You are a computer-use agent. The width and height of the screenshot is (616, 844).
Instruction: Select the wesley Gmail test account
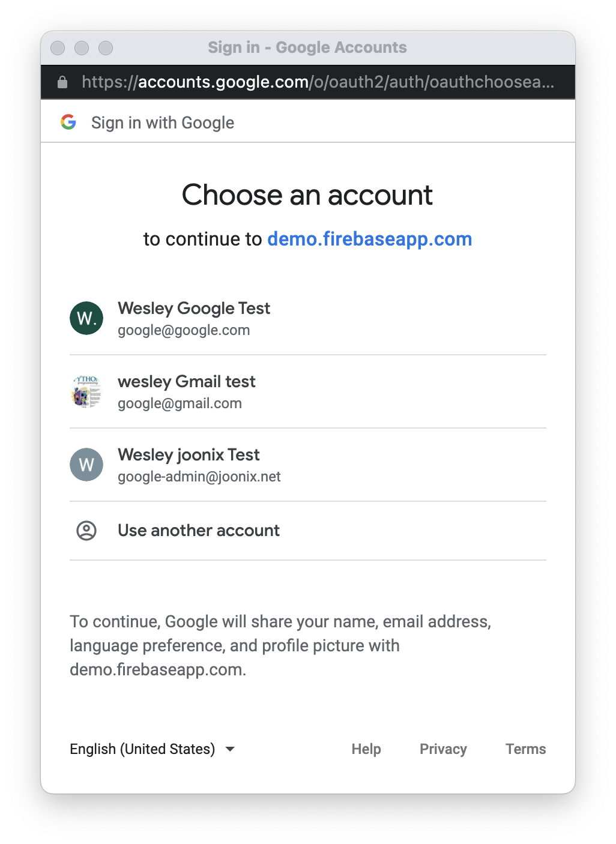(187, 382)
